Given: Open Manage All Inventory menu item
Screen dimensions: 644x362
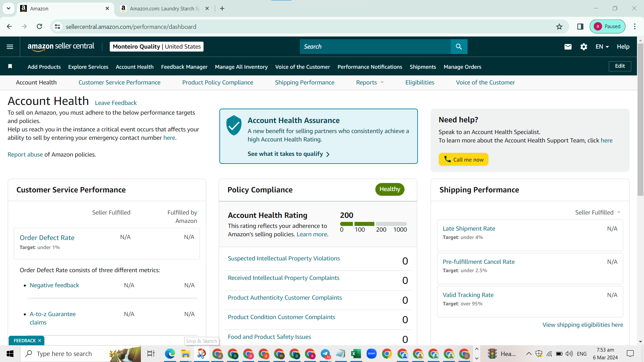Looking at the screenshot, I should point(241,67).
